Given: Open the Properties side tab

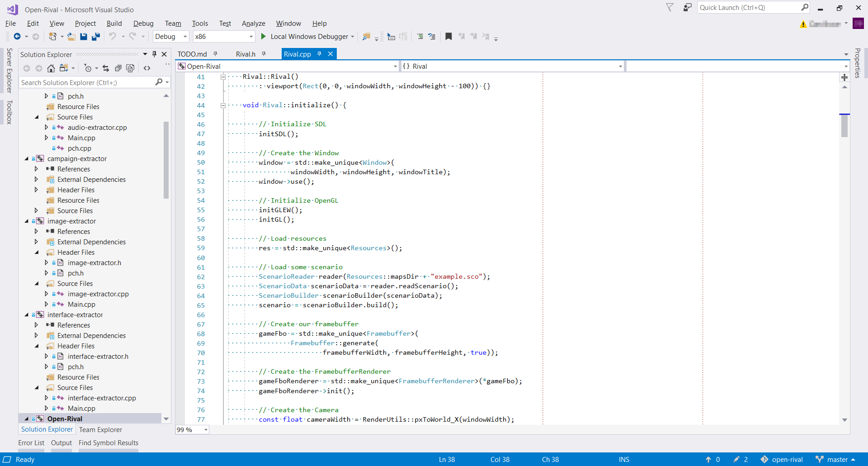Looking at the screenshot, I should click(857, 63).
